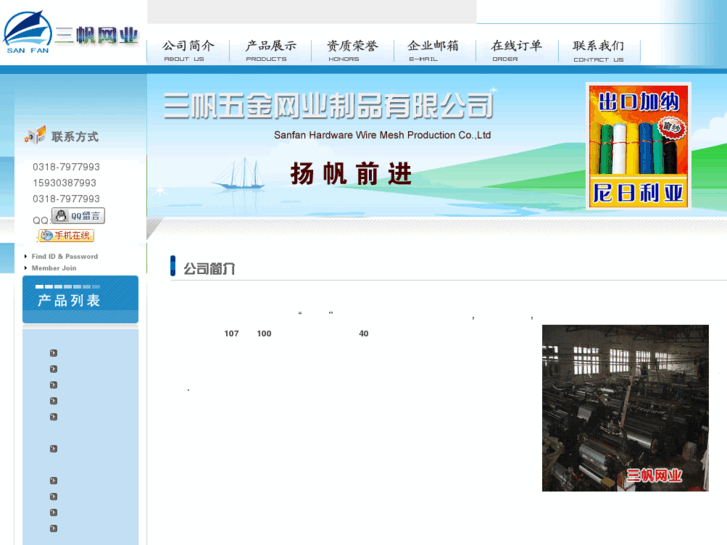Image resolution: width=727 pixels, height=545 pixels.
Task: Click the 联系方式 contact icon
Action: pos(35,135)
